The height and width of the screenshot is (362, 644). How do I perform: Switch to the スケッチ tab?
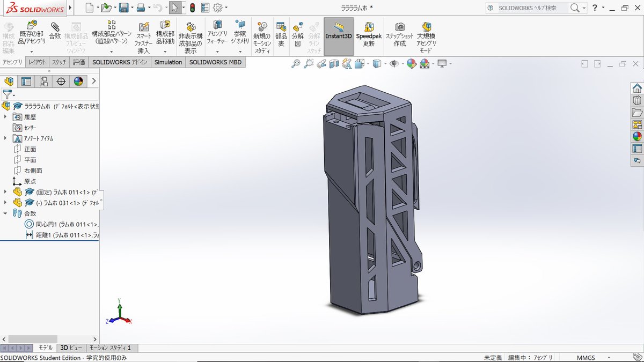click(x=60, y=62)
